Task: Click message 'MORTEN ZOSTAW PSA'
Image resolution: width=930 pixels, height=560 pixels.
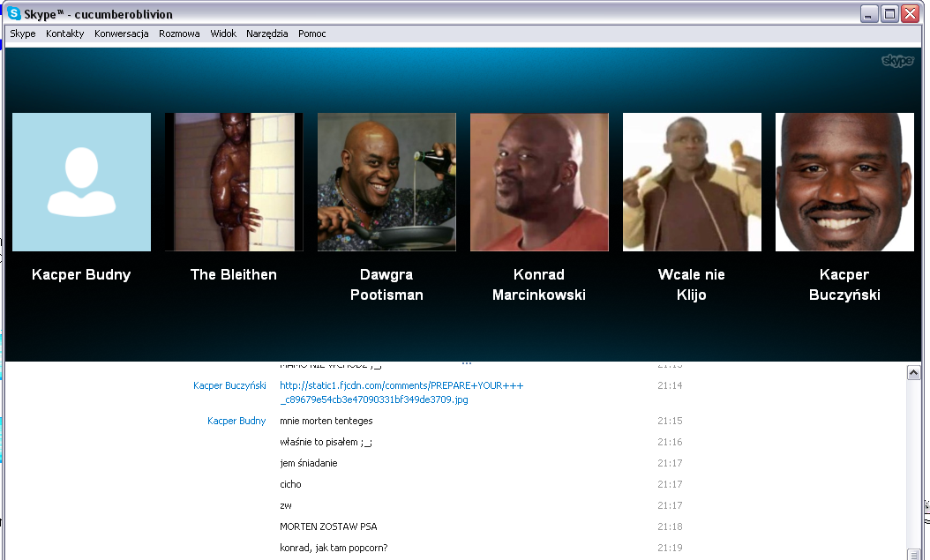Action: [x=328, y=526]
